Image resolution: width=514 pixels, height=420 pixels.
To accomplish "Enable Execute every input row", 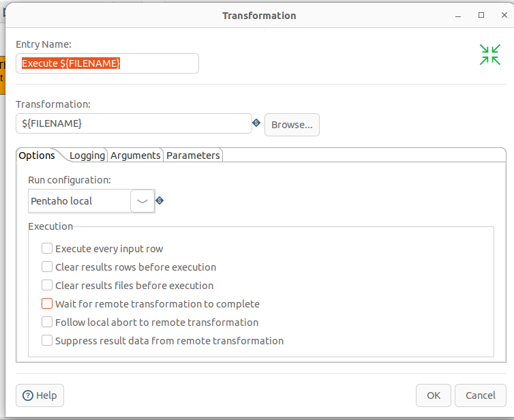I will 47,249.
